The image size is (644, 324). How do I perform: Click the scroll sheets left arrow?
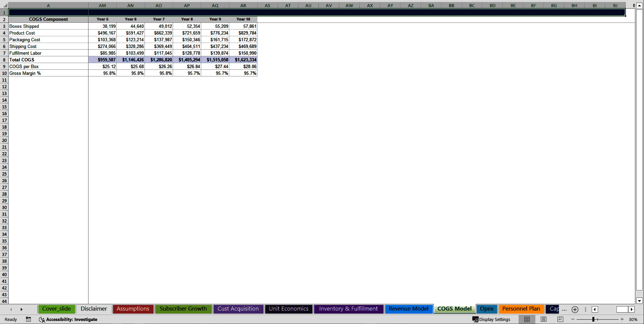[x=11, y=309]
